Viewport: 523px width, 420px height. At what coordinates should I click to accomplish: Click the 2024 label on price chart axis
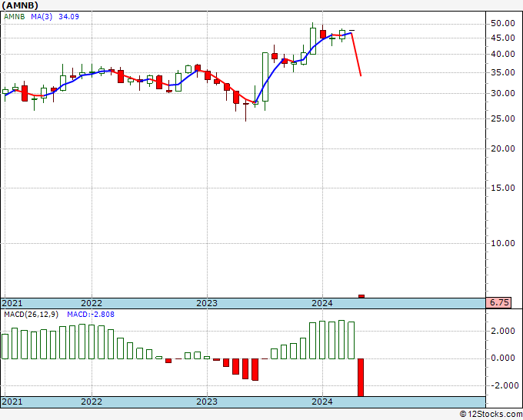321,303
